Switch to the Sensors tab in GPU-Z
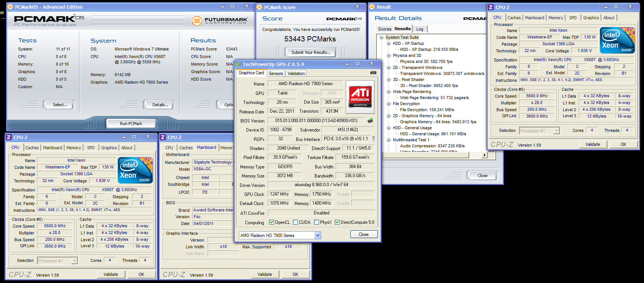644x283 pixels. click(276, 73)
